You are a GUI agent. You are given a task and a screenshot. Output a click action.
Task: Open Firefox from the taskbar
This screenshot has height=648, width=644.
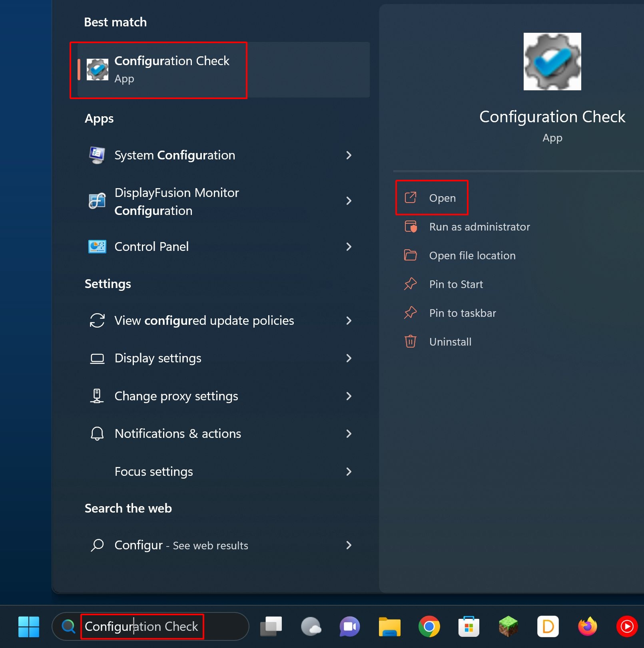587,626
